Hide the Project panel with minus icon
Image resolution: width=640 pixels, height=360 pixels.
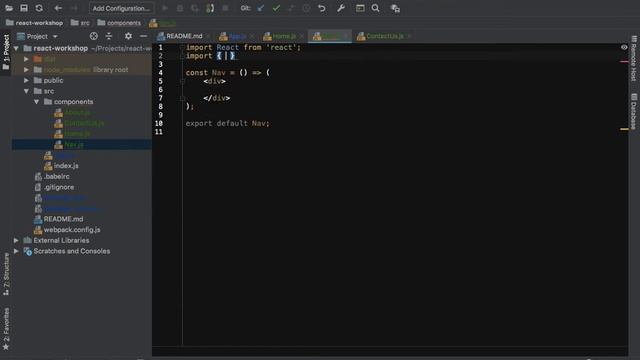point(143,36)
